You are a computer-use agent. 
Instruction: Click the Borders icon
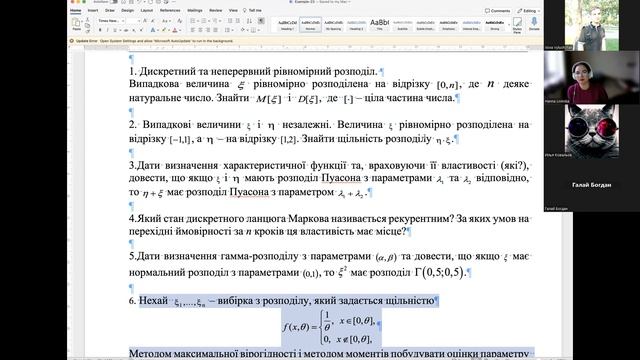click(253, 30)
